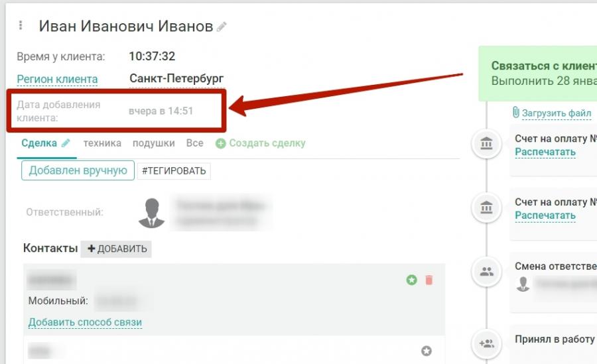
Task: Open the three-dot menu beside client name
Action: point(21,25)
